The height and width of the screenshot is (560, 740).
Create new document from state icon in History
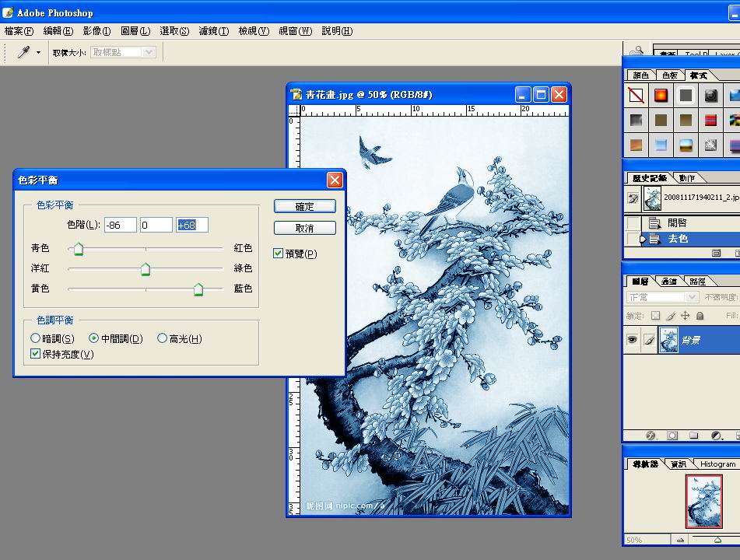pyautogui.click(x=716, y=254)
